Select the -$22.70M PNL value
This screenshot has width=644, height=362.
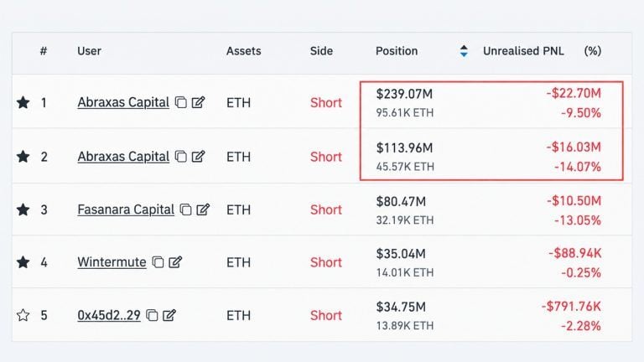click(x=574, y=93)
